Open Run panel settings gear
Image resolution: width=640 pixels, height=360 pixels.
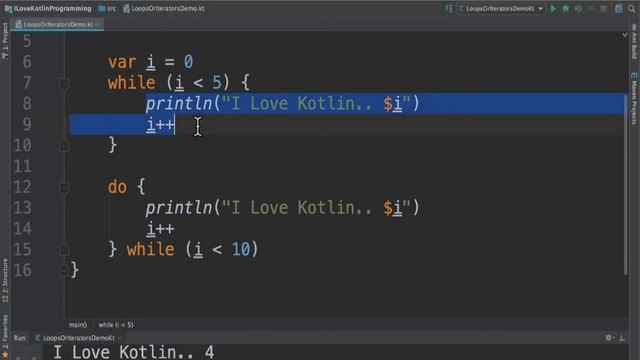(609, 338)
